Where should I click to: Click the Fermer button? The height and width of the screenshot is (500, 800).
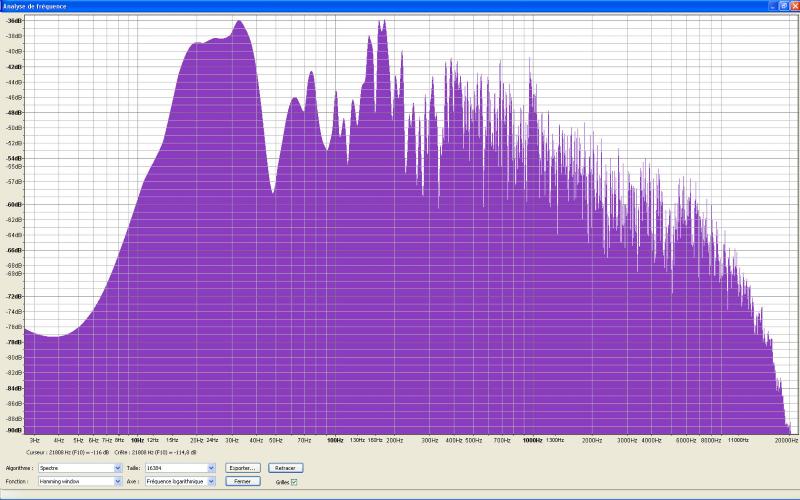click(x=243, y=481)
